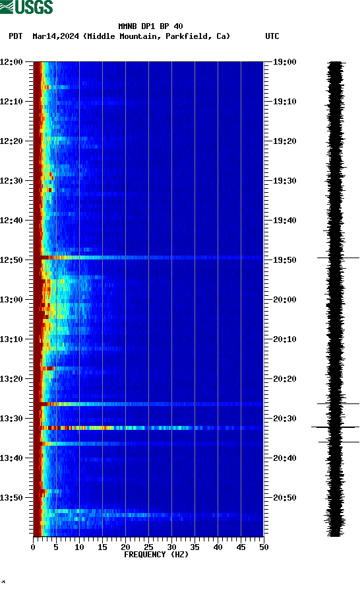
Task: Click the 13:10 PDT time label
Action: coord(11,339)
